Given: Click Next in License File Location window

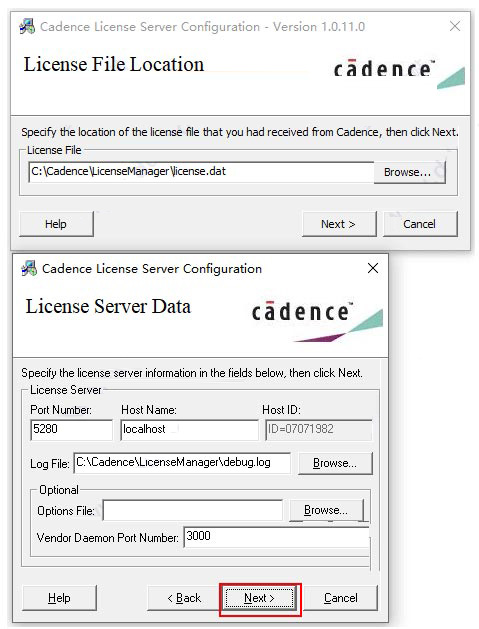Looking at the screenshot, I should click(339, 224).
